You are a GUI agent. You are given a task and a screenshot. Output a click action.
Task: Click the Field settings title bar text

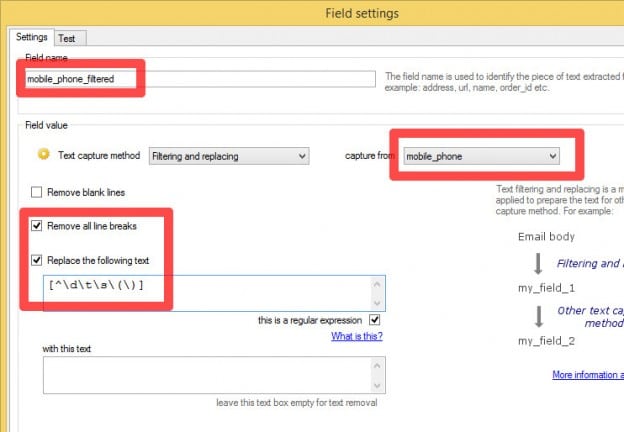[x=362, y=13]
